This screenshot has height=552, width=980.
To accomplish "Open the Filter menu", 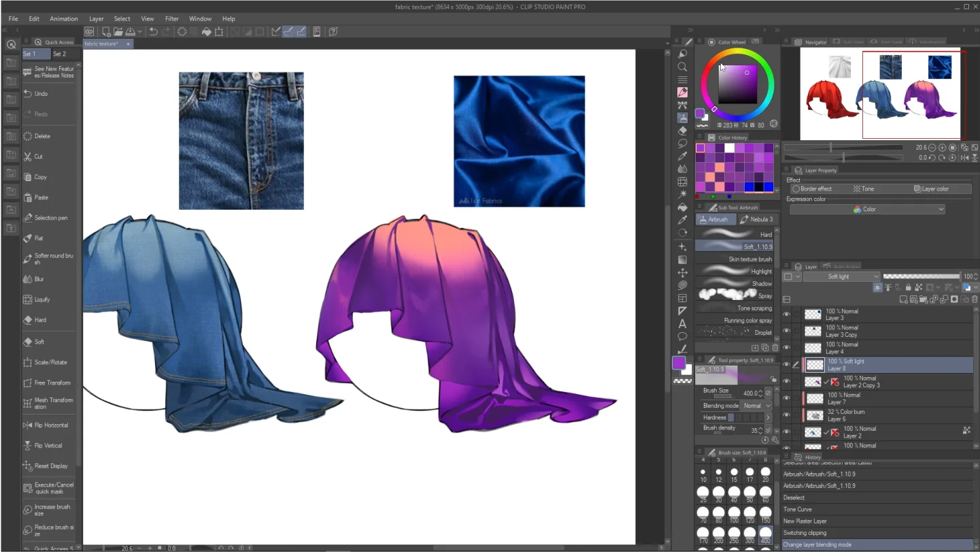I will coord(172,19).
